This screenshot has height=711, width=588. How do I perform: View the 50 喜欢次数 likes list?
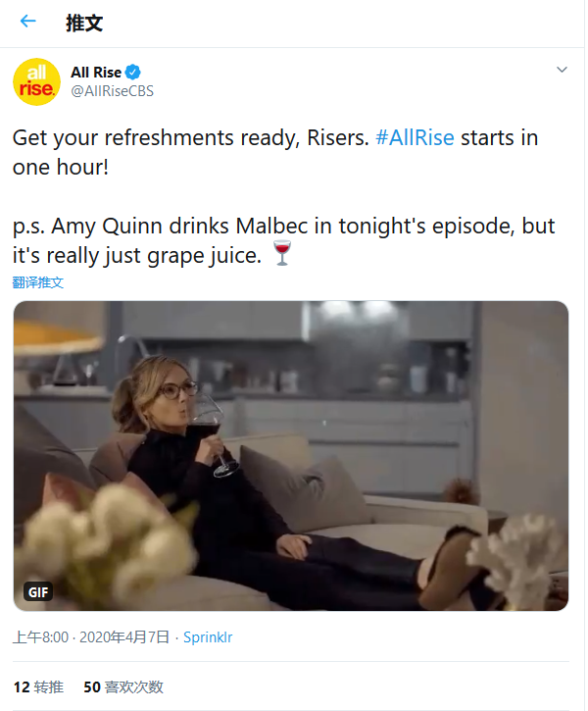pos(123,686)
